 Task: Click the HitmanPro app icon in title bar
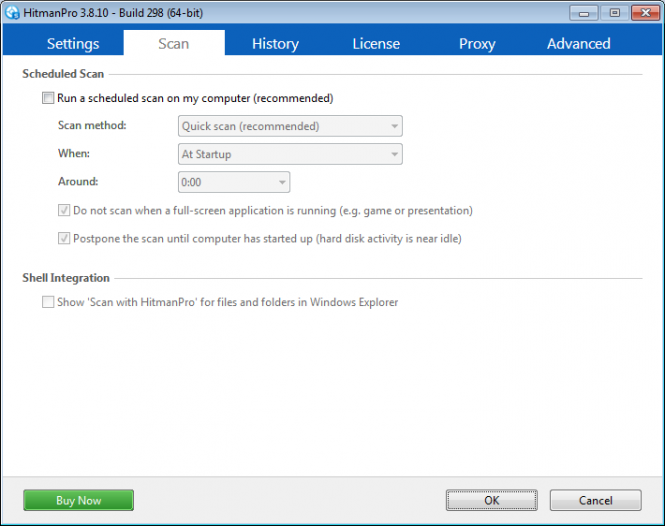coord(12,13)
